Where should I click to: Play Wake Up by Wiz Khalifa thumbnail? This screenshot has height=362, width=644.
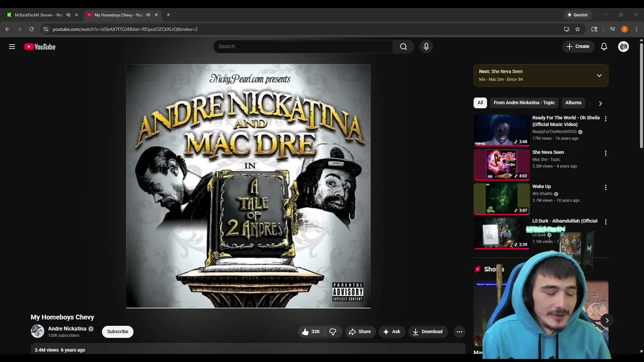pyautogui.click(x=501, y=199)
